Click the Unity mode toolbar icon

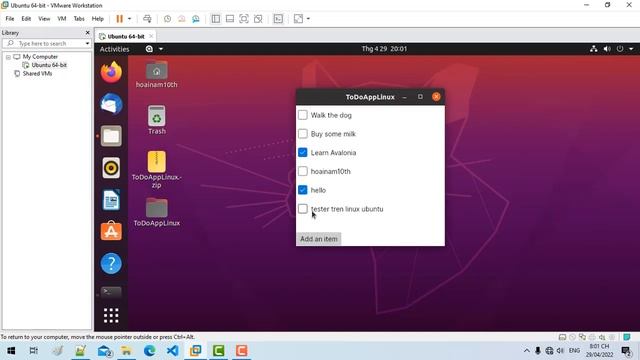(258, 19)
